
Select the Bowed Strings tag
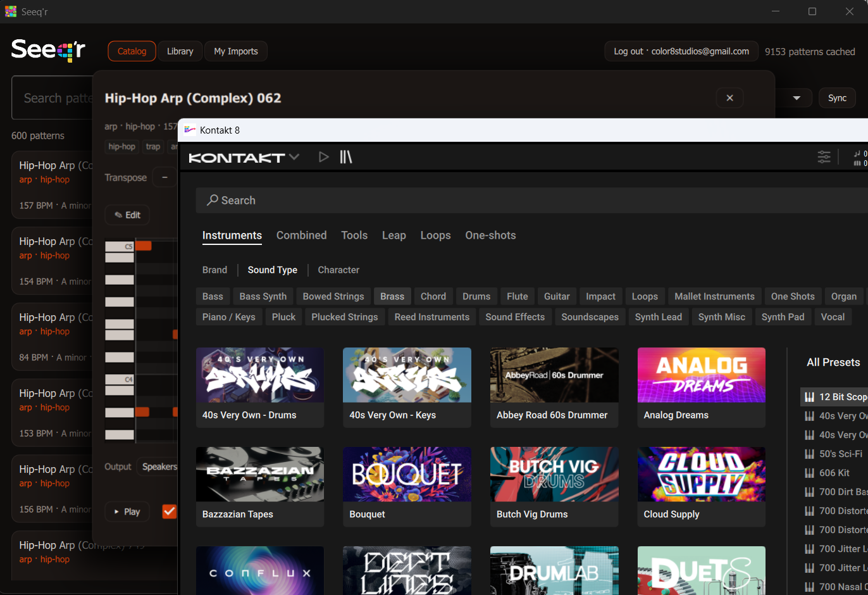coord(333,296)
